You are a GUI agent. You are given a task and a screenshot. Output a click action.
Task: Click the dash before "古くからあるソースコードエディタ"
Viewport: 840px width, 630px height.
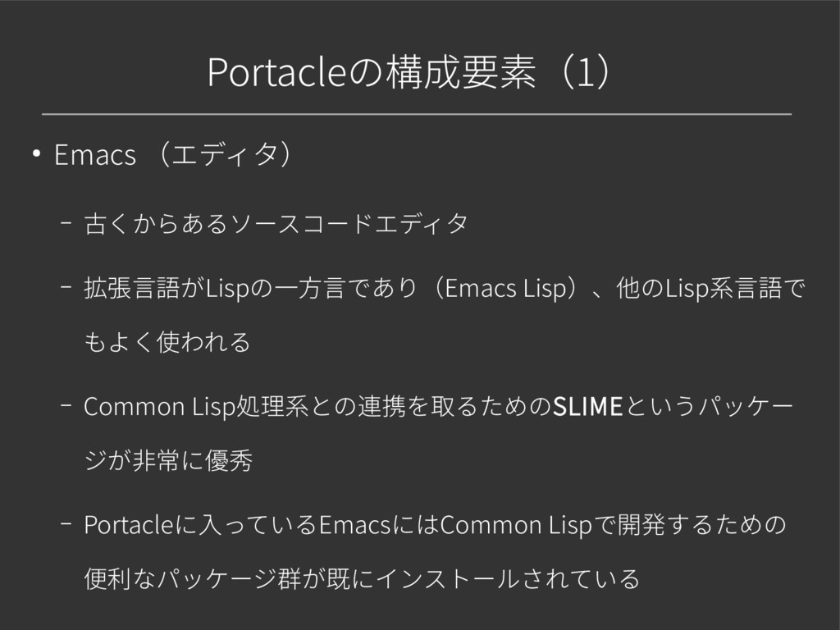[66, 221]
